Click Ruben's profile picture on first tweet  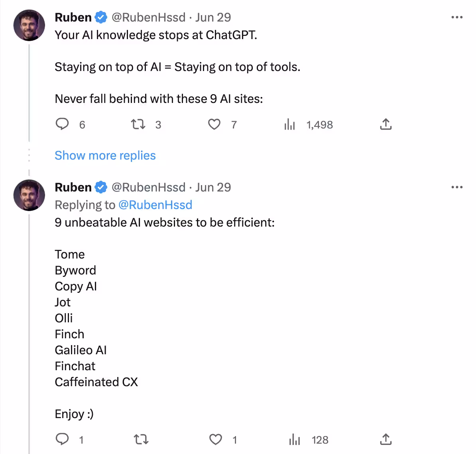pyautogui.click(x=29, y=25)
